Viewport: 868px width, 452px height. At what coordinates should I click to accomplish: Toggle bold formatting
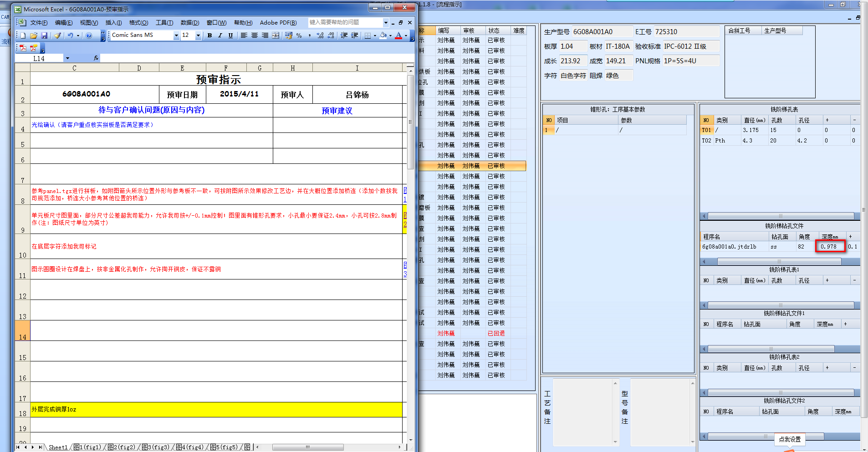click(209, 36)
